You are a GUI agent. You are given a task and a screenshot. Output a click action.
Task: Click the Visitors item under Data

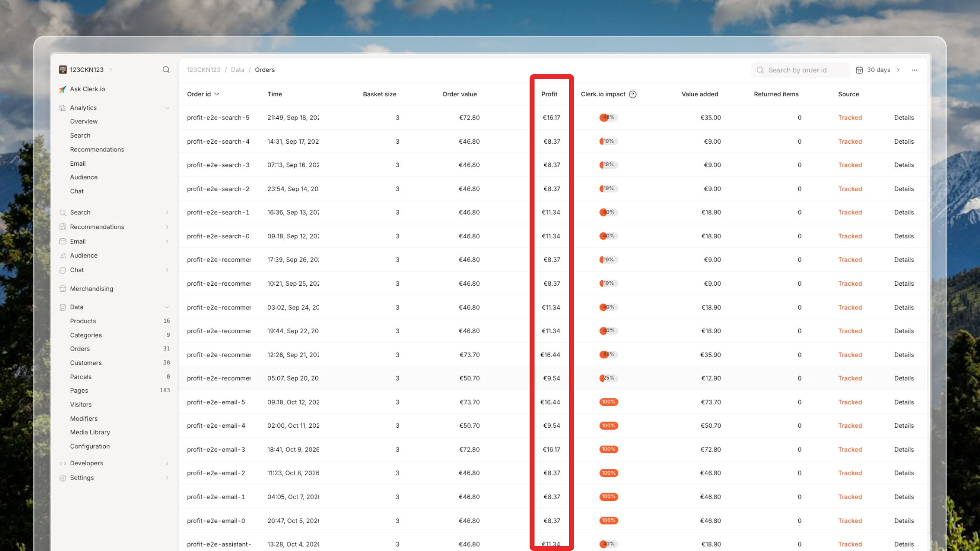pos(81,404)
